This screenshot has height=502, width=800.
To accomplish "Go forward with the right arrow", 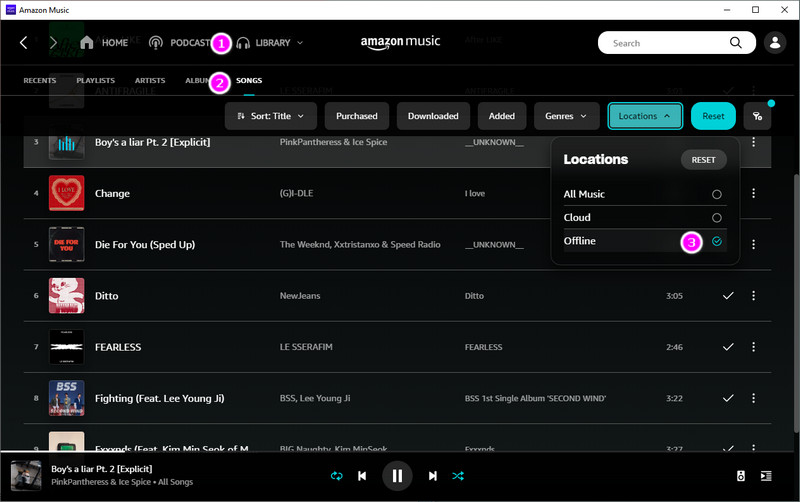I will 53,43.
